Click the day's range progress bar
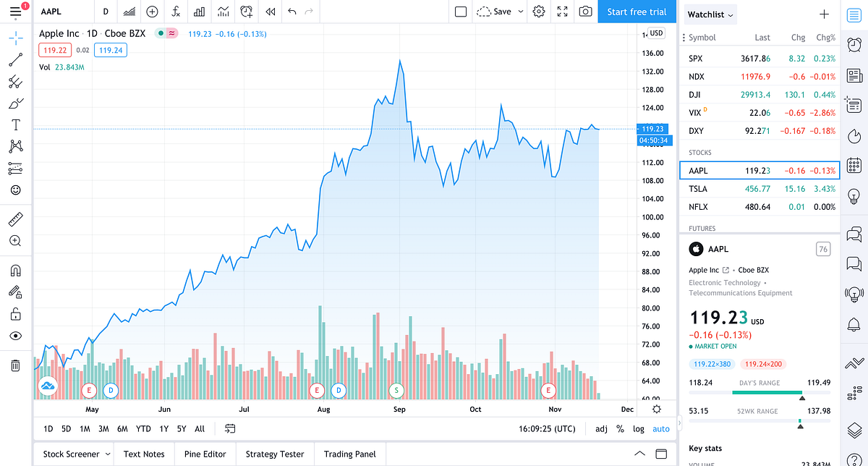 (x=759, y=393)
